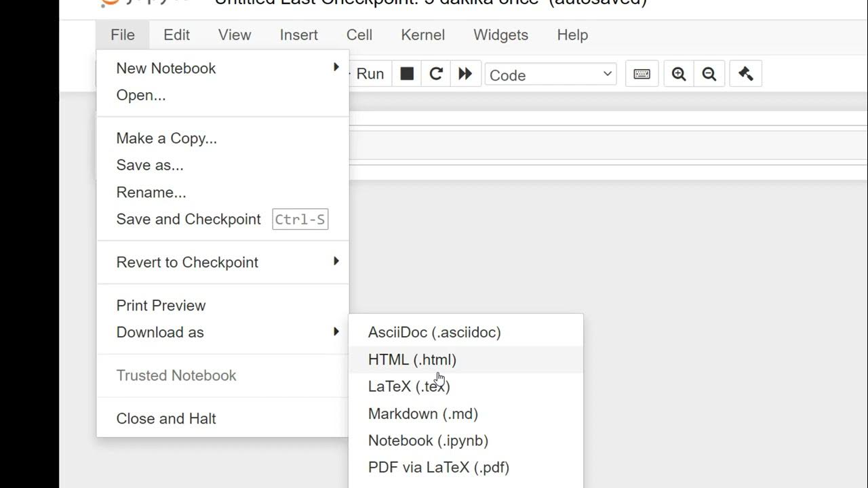The width and height of the screenshot is (868, 488).
Task: Click the gavel icon in toolbar
Action: pos(746,74)
